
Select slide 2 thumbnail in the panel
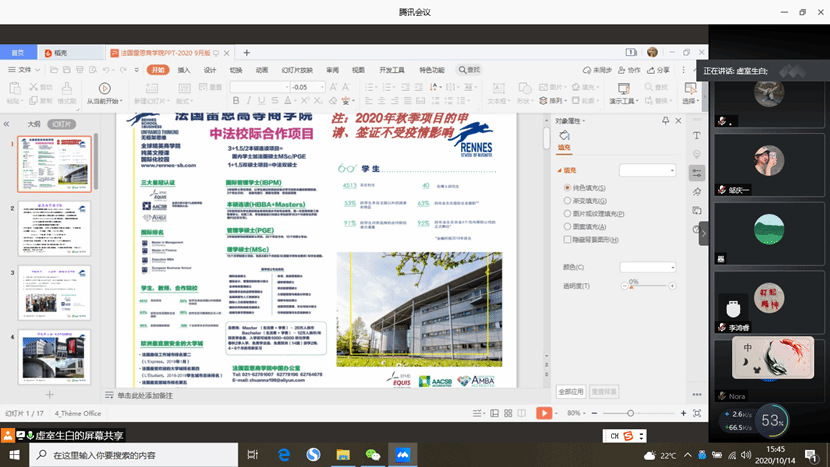pyautogui.click(x=55, y=228)
